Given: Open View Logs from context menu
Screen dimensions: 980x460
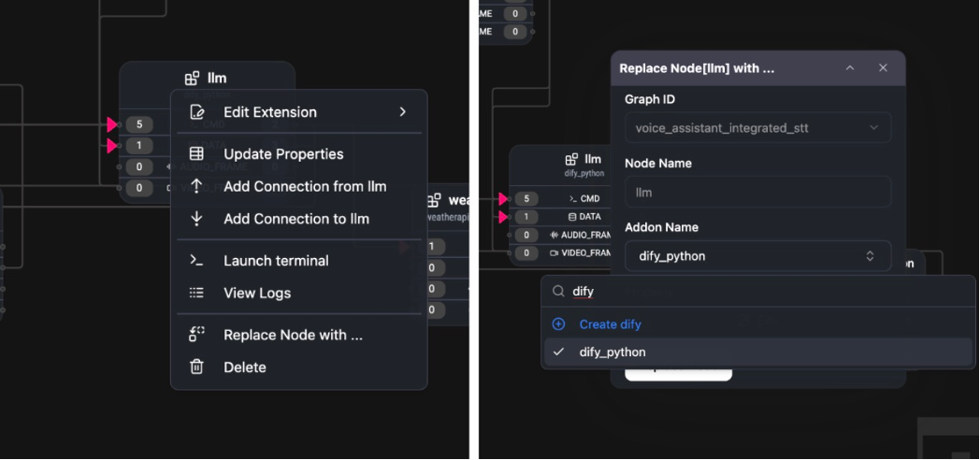Looking at the screenshot, I should [x=298, y=293].
